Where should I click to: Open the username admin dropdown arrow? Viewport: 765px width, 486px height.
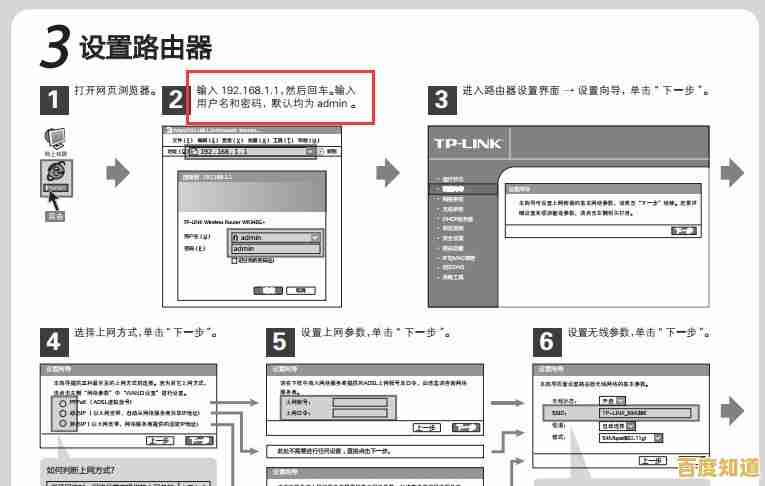(315, 237)
